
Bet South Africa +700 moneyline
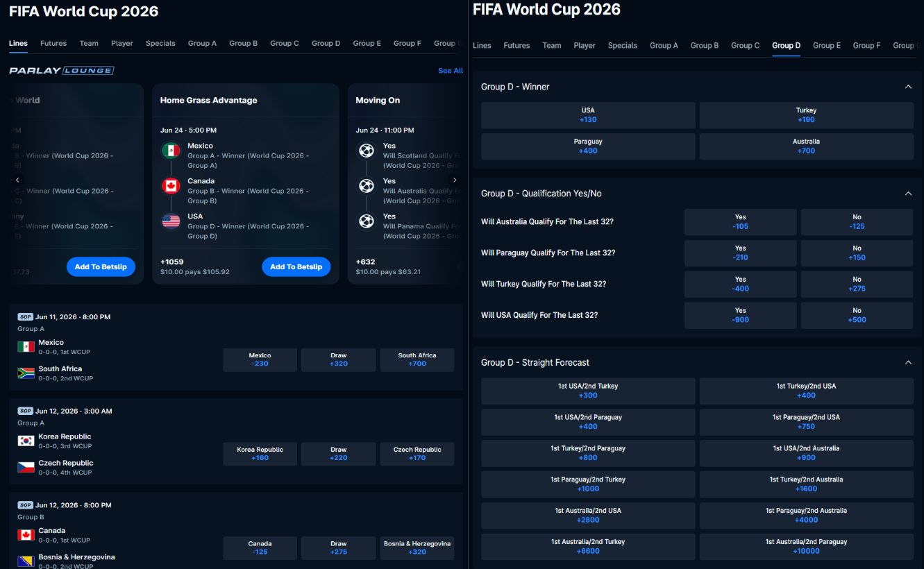click(x=417, y=359)
